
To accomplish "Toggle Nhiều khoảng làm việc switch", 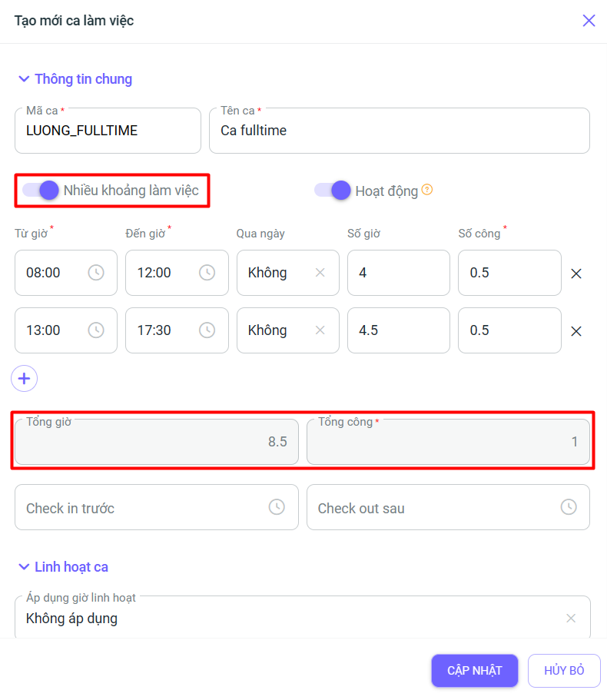I will point(41,191).
